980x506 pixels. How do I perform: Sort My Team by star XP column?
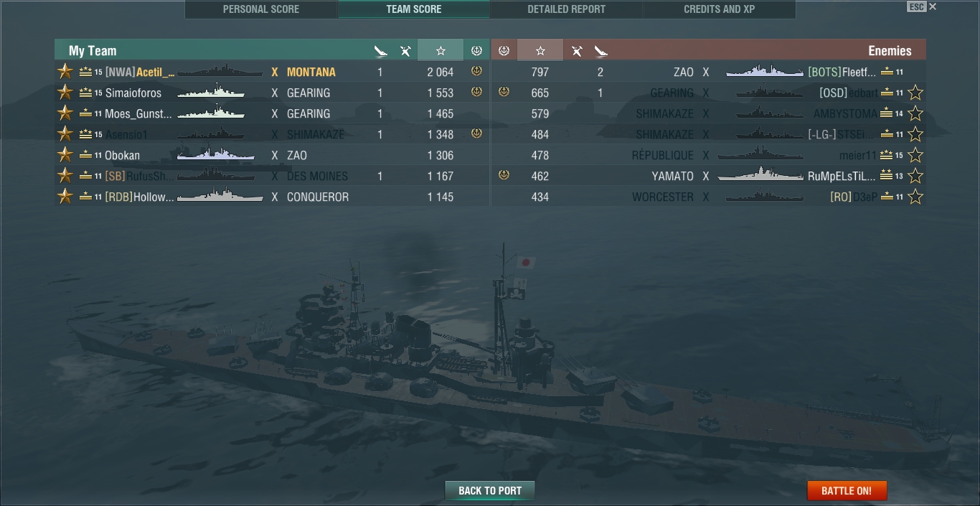(440, 50)
